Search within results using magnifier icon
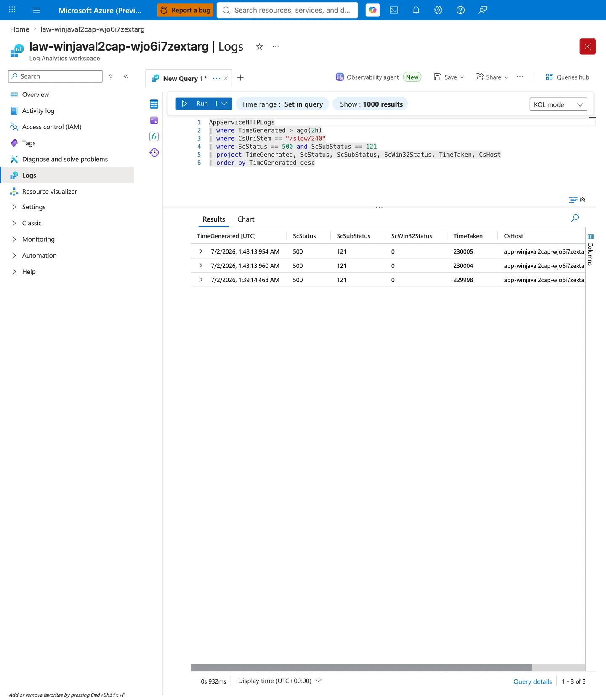This screenshot has width=606, height=700. [574, 218]
